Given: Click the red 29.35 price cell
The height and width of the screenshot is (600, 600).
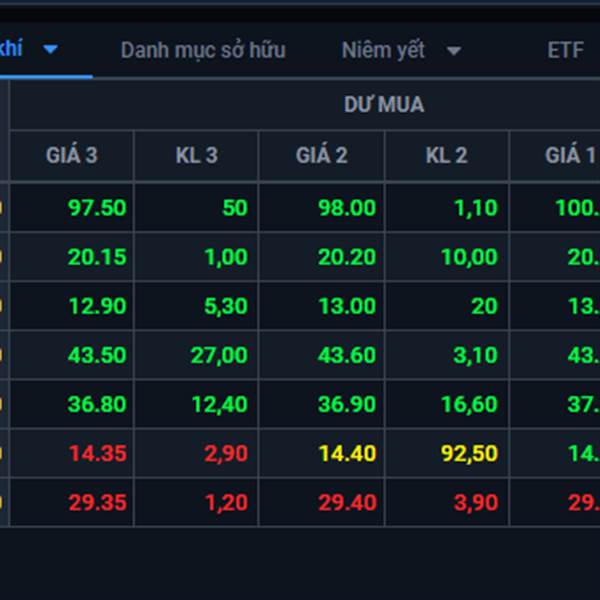Looking at the screenshot, I should pos(72,502).
